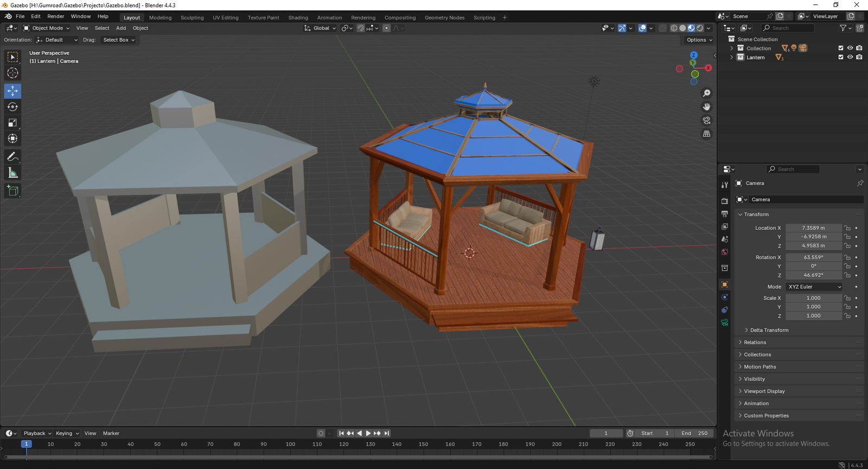
Task: Select the Scale tool
Action: [12, 123]
